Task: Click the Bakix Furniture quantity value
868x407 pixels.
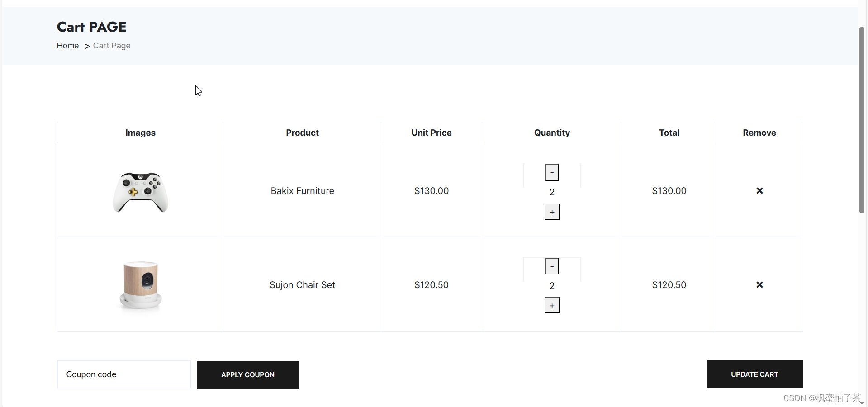Action: pos(552,192)
